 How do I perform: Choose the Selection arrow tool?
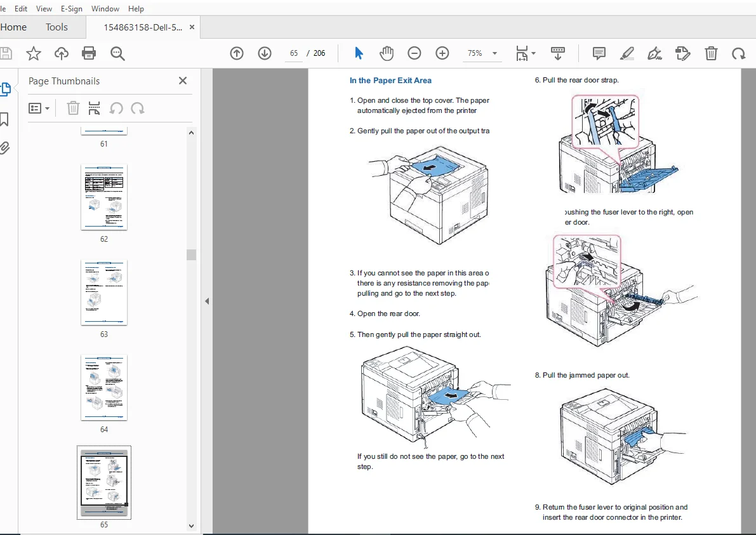(x=359, y=53)
